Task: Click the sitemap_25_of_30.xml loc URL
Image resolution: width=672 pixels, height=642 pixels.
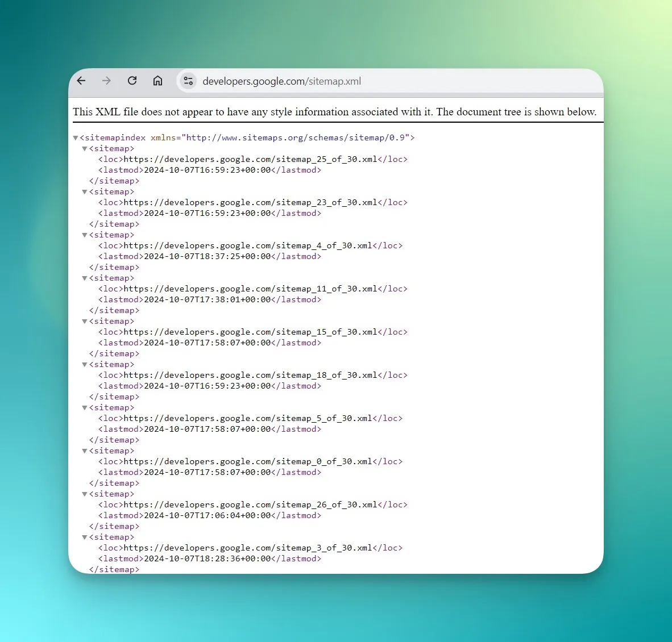Action: click(250, 159)
